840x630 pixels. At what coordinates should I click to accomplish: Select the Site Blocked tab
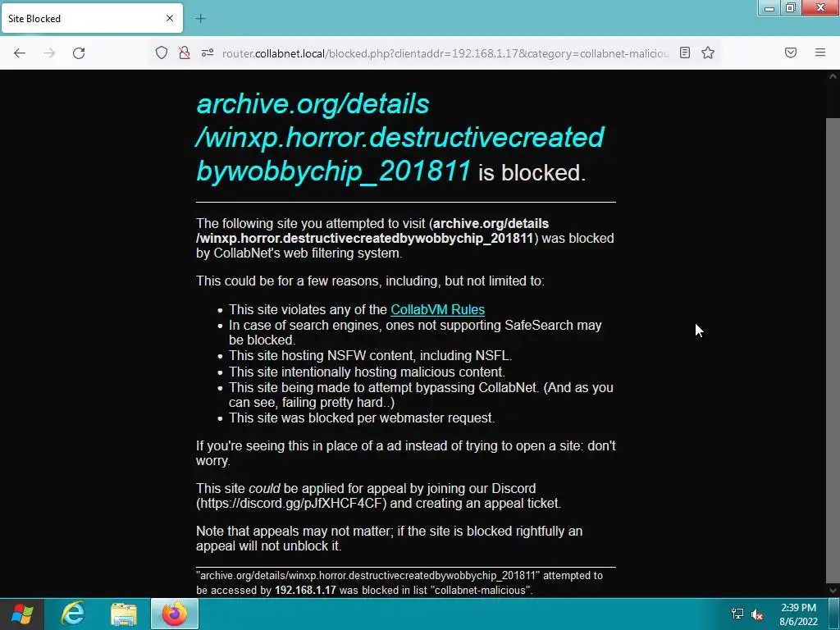click(x=92, y=18)
